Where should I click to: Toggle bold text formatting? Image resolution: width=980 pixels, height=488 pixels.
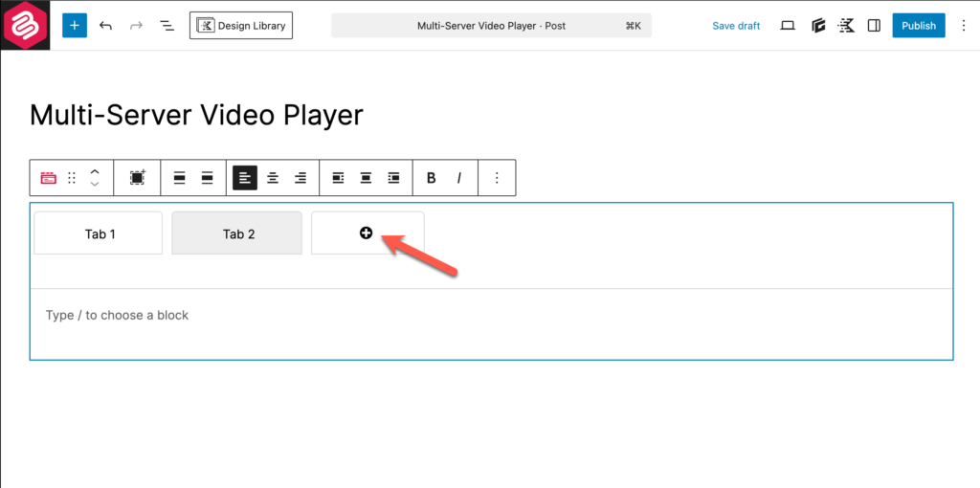coord(432,178)
